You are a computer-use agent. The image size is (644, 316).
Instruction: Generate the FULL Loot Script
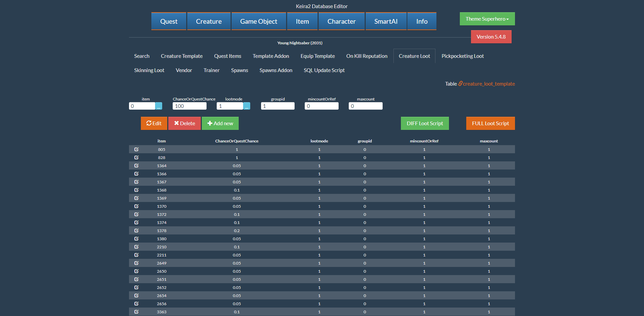click(x=491, y=123)
